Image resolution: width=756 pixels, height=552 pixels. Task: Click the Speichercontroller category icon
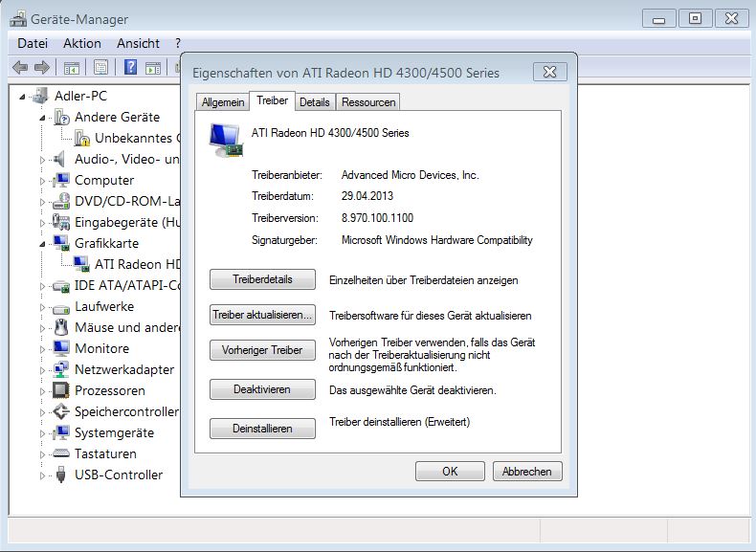[x=61, y=411]
